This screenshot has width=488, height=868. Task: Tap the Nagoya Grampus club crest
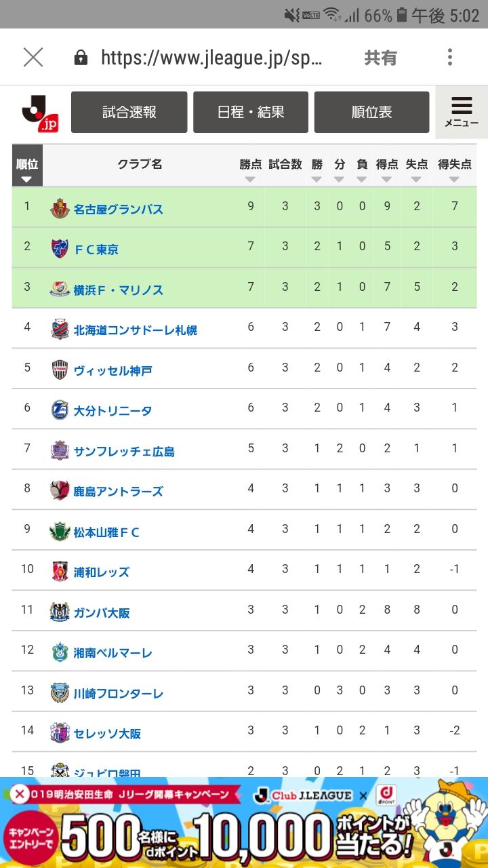click(x=60, y=208)
